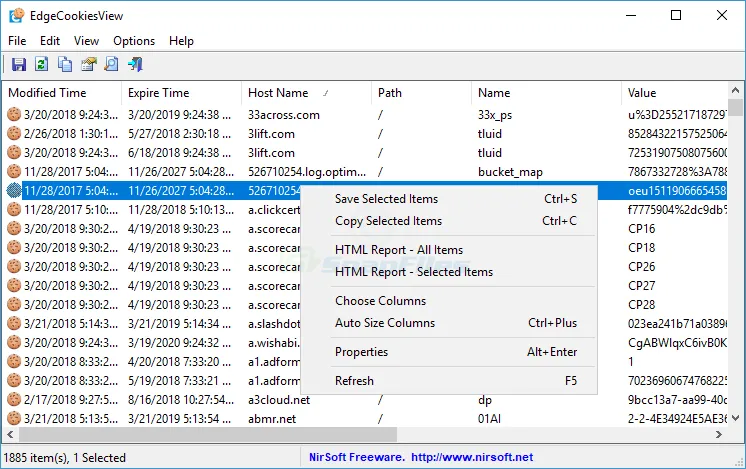
Task: Click the Refresh toolbar icon
Action: (x=41, y=64)
